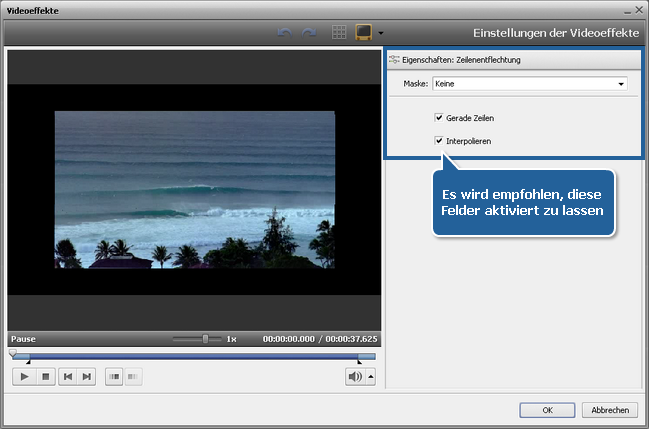Expand the preview display mode arrow
The height and width of the screenshot is (429, 649).
381,33
